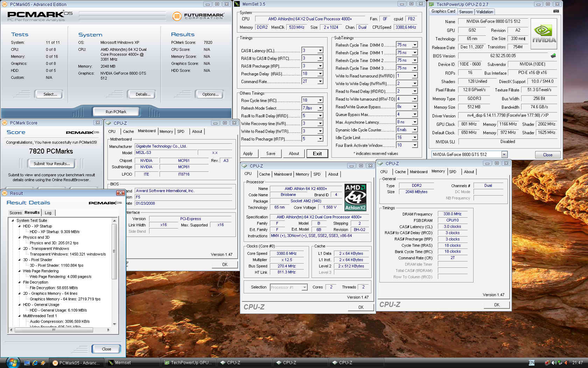Open Precharge Delay (tRAS) dropdown
The image size is (588, 368).
pos(320,74)
